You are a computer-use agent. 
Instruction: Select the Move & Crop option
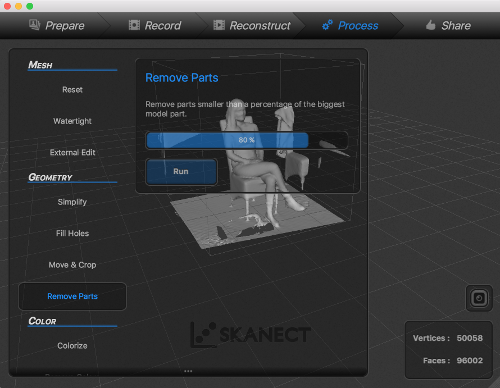pos(72,265)
